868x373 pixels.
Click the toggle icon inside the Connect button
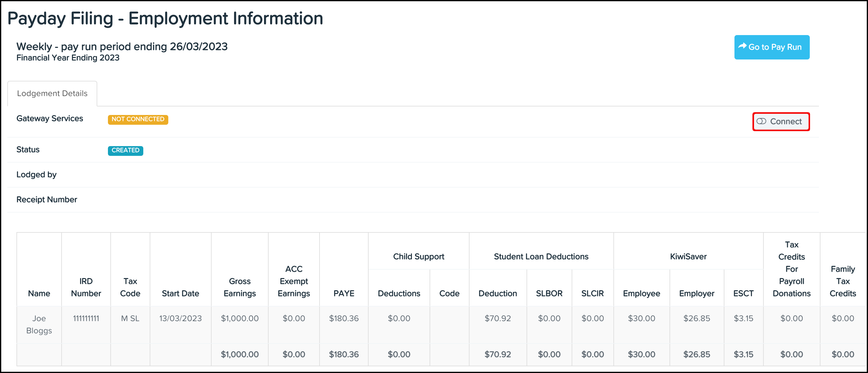762,121
